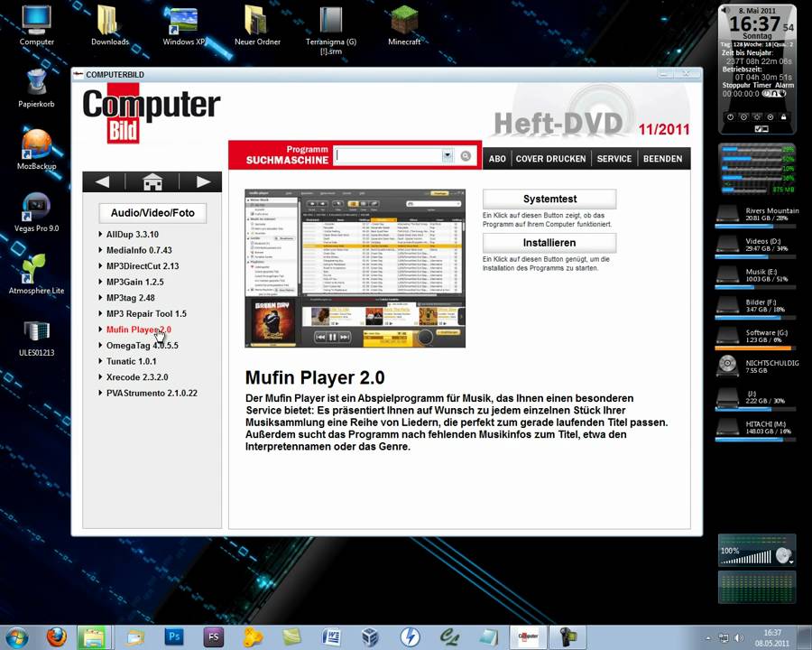Go forward with the right arrow button
This screenshot has height=650, width=812.
pyautogui.click(x=202, y=182)
